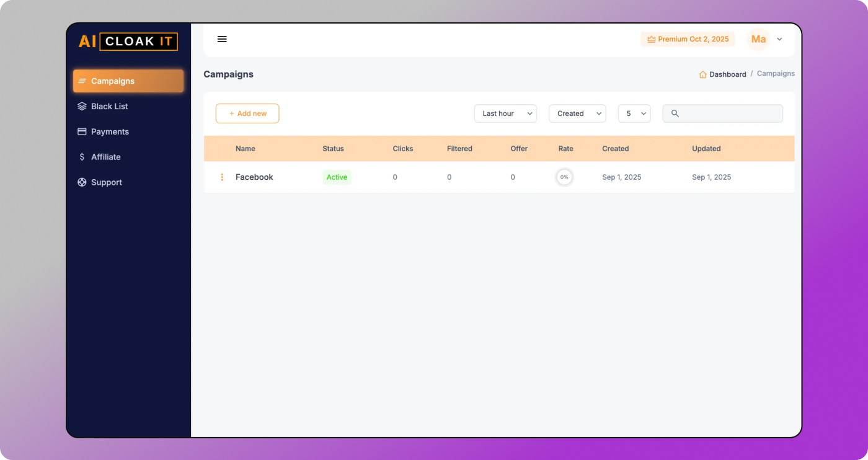Screen dimensions: 868x460
Task: Go to Payments in the sidebar
Action: click(110, 132)
